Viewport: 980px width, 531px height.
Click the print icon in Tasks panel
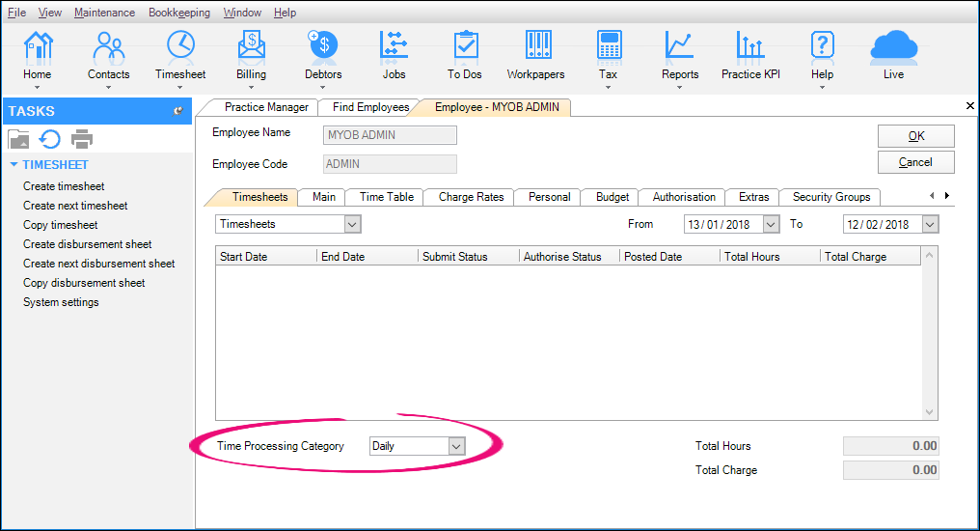[x=82, y=138]
